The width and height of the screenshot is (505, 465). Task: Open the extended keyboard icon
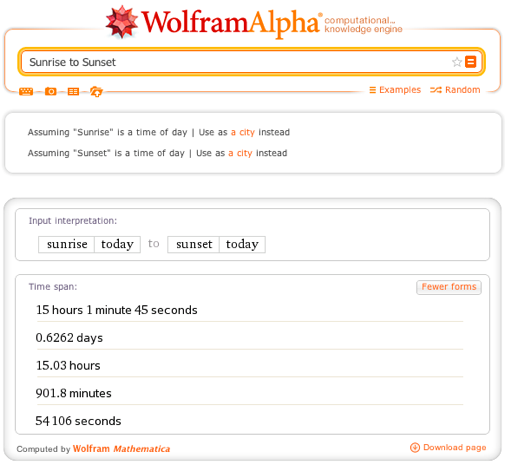coord(26,91)
